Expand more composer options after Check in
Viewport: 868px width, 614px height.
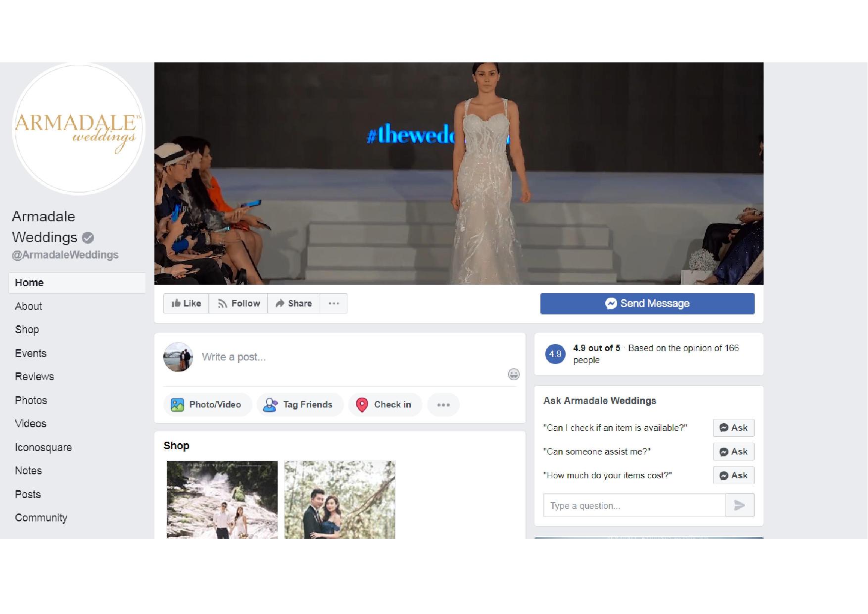point(443,405)
